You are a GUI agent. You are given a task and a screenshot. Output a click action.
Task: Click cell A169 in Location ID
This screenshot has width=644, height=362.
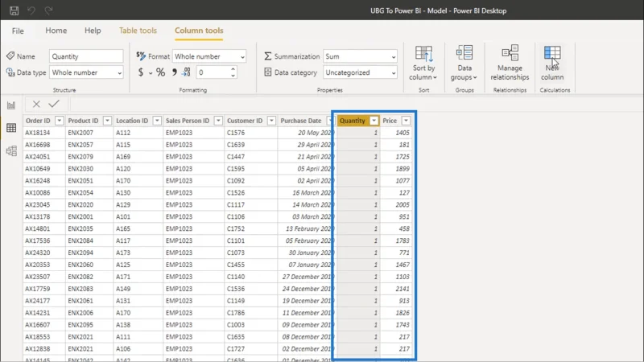pos(138,156)
